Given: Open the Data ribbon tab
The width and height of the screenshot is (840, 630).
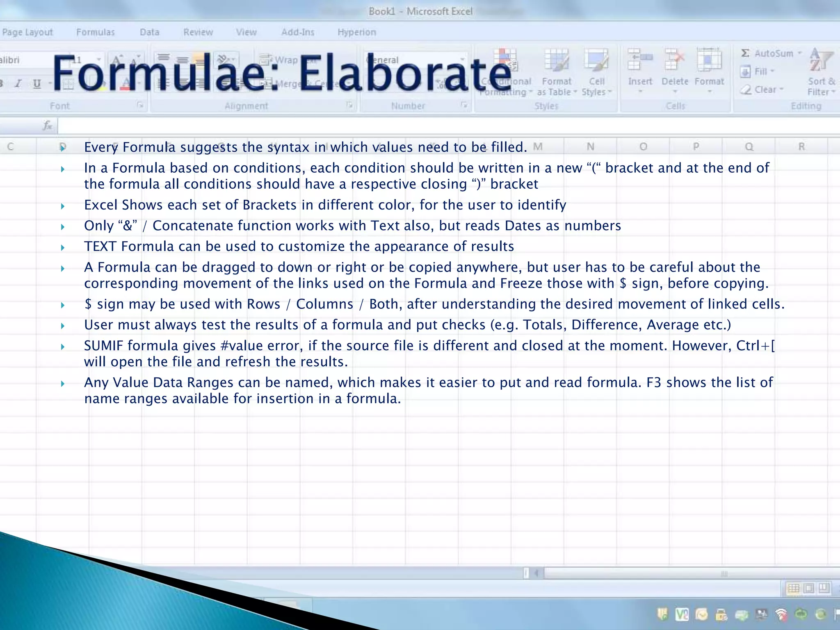Looking at the screenshot, I should (149, 32).
